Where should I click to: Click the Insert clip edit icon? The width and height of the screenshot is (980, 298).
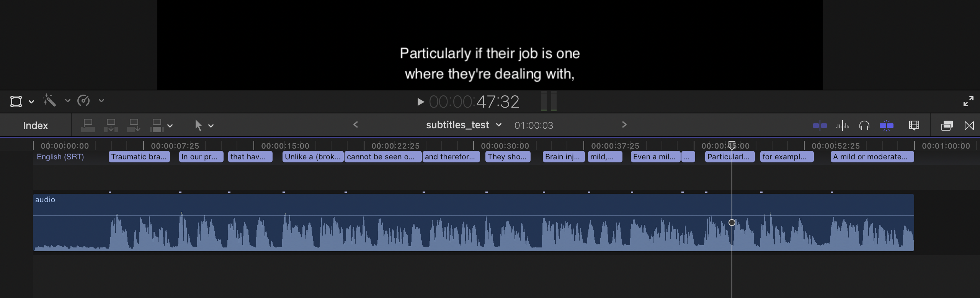[x=111, y=126]
